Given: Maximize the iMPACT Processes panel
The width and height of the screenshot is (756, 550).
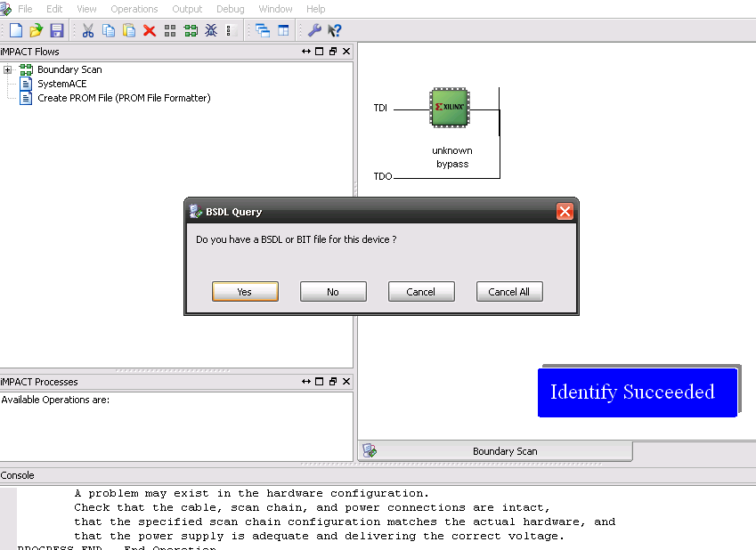Looking at the screenshot, I should [x=319, y=381].
